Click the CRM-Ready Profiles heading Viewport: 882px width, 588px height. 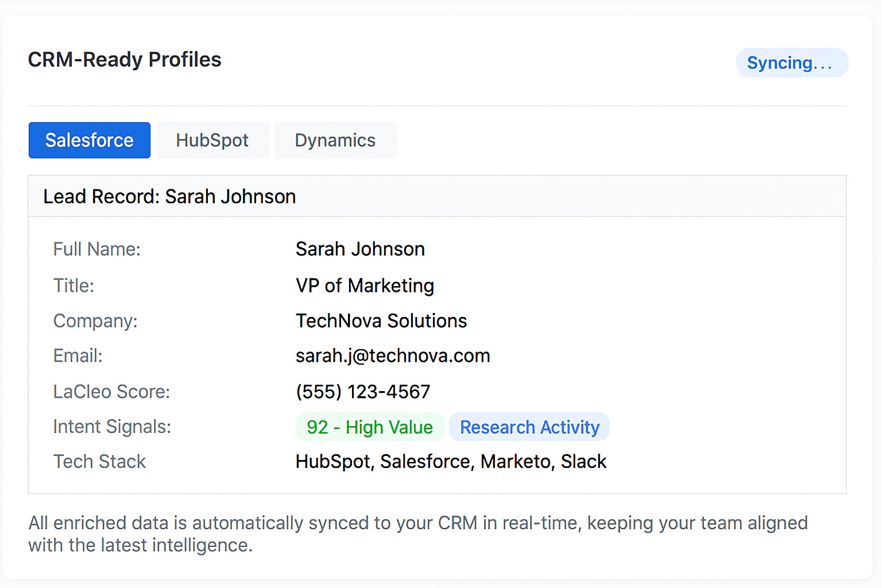click(125, 59)
